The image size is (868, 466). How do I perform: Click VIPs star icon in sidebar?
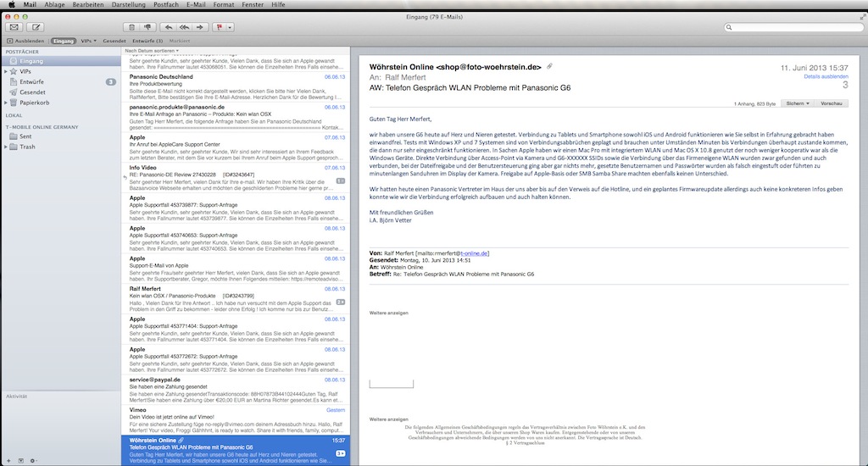[x=14, y=71]
